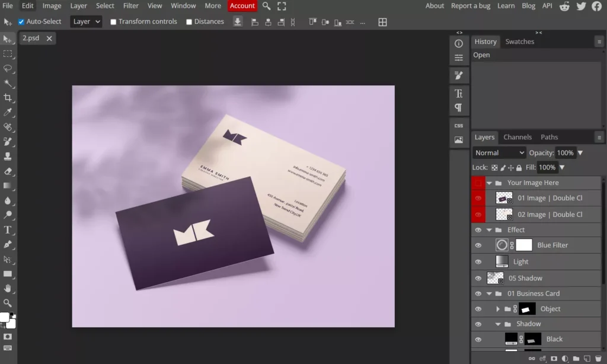607x364 pixels.
Task: Click the grid icon in options bar
Action: 382,22
